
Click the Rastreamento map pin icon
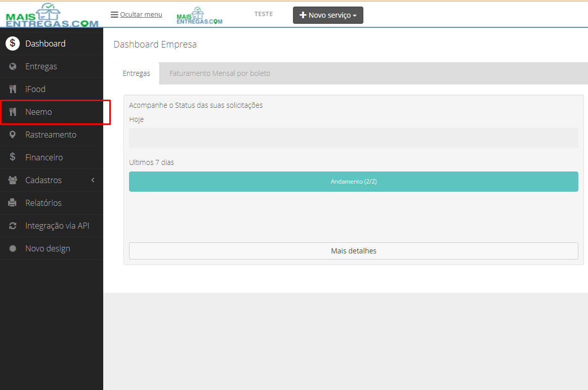(13, 135)
